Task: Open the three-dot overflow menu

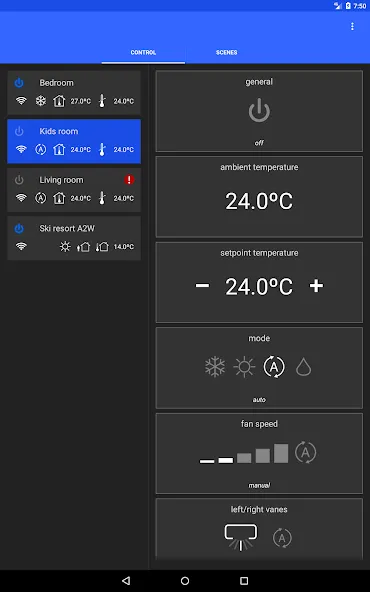Action: coord(352,26)
